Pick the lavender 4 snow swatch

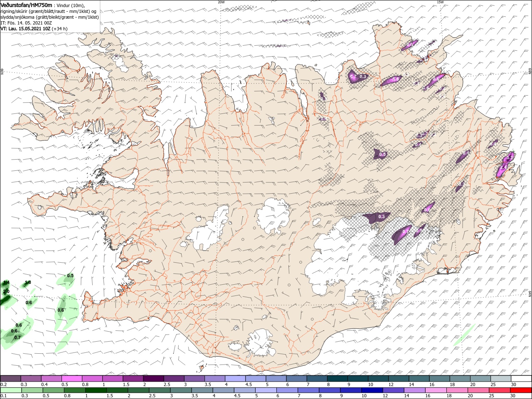(235, 379)
